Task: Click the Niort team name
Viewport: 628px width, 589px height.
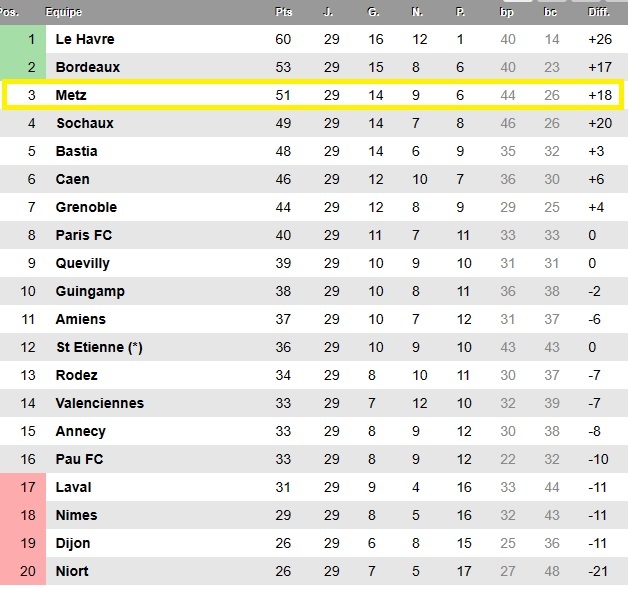Action: click(x=73, y=571)
